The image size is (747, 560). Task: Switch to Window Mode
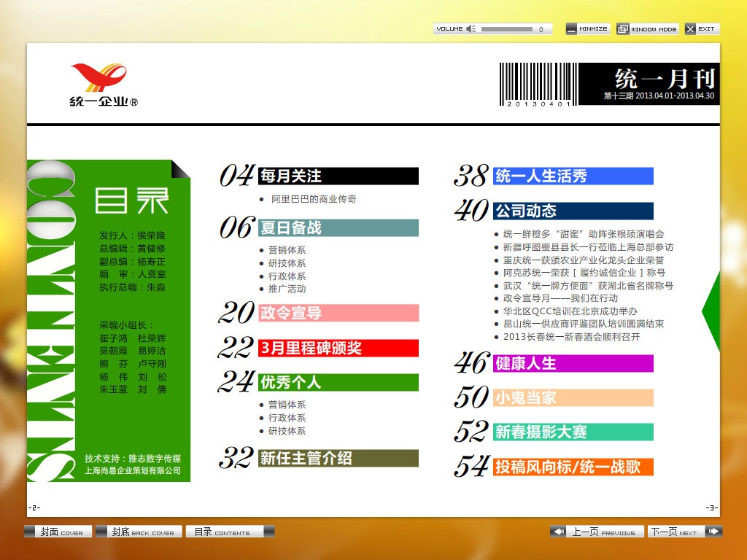coord(648,29)
